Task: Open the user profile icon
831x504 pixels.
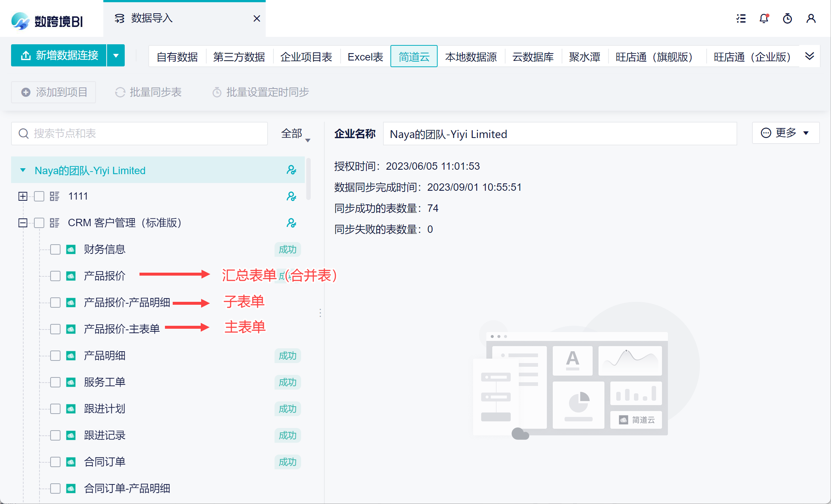Action: (811, 18)
